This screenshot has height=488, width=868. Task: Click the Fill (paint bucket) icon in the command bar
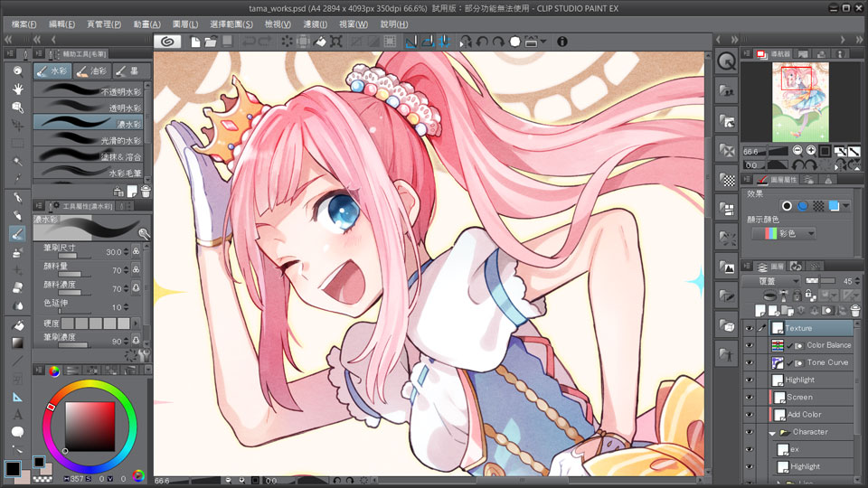coord(320,42)
